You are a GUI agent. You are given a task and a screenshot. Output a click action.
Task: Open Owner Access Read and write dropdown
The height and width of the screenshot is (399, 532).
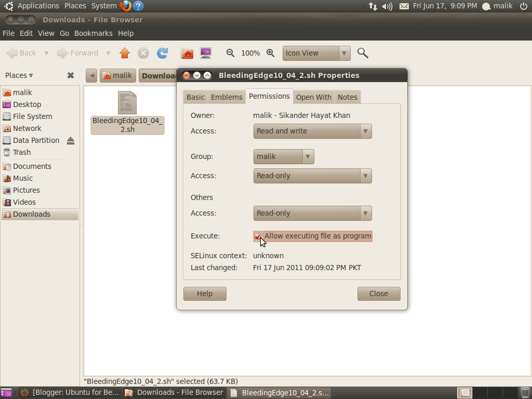pyautogui.click(x=312, y=131)
